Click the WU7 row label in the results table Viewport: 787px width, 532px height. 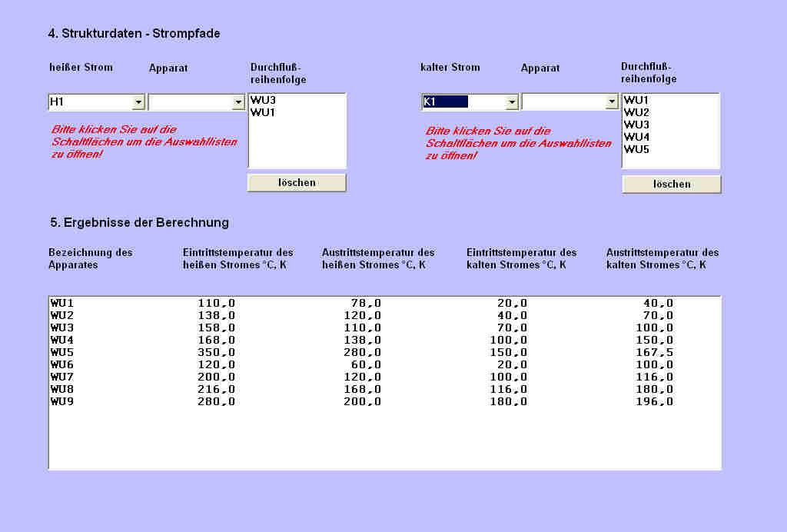(x=62, y=377)
